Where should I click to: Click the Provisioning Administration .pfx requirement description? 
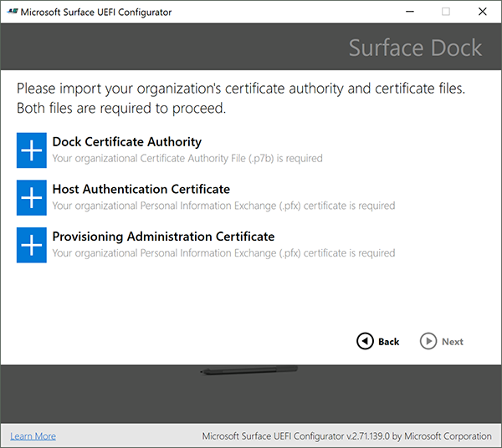[x=223, y=253]
